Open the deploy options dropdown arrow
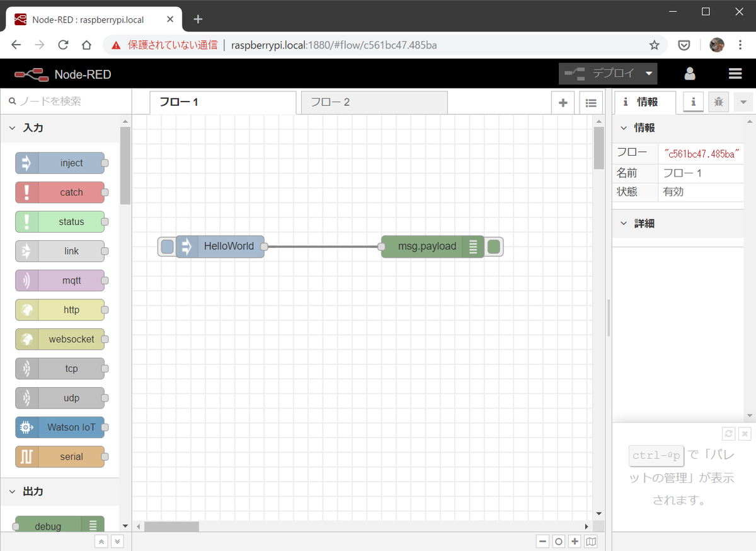 (649, 73)
